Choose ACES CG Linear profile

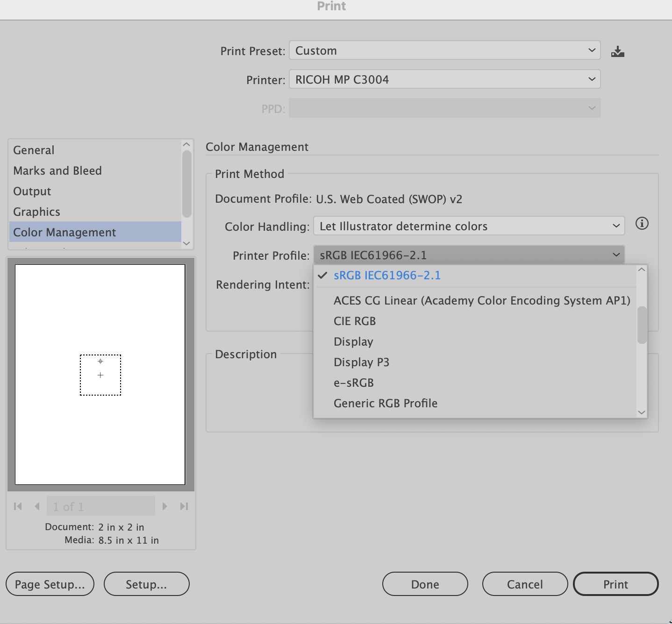coord(475,300)
